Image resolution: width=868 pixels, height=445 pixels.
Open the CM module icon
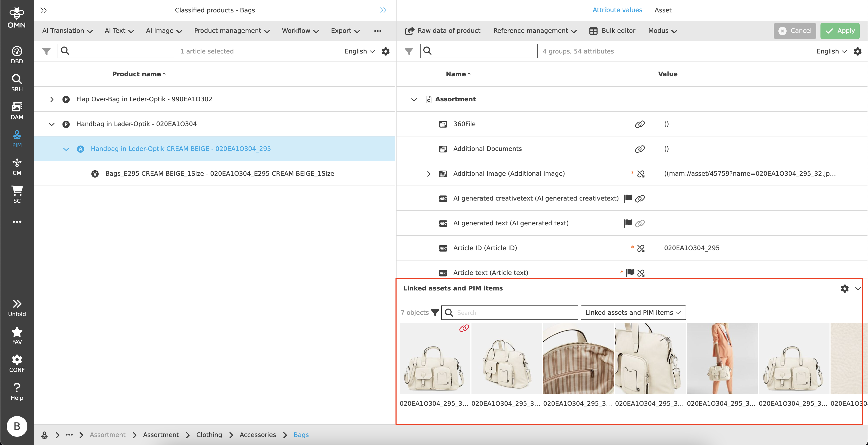pyautogui.click(x=17, y=166)
